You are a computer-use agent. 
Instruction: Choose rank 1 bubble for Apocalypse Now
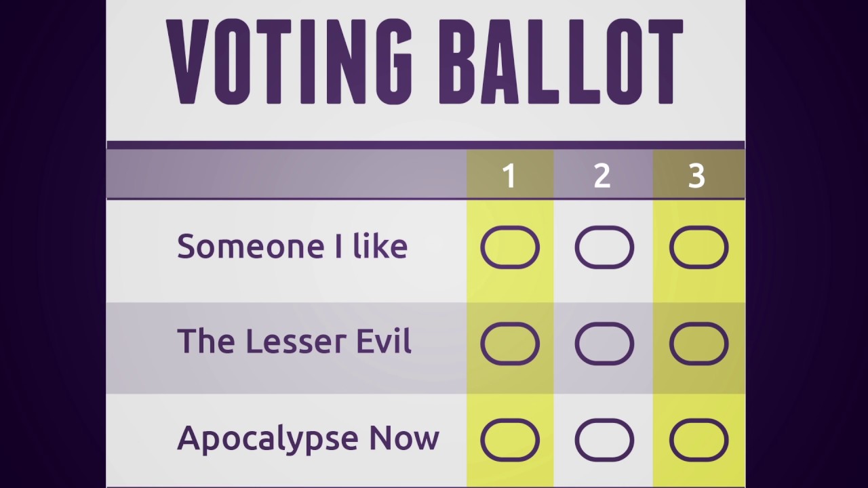click(x=510, y=440)
